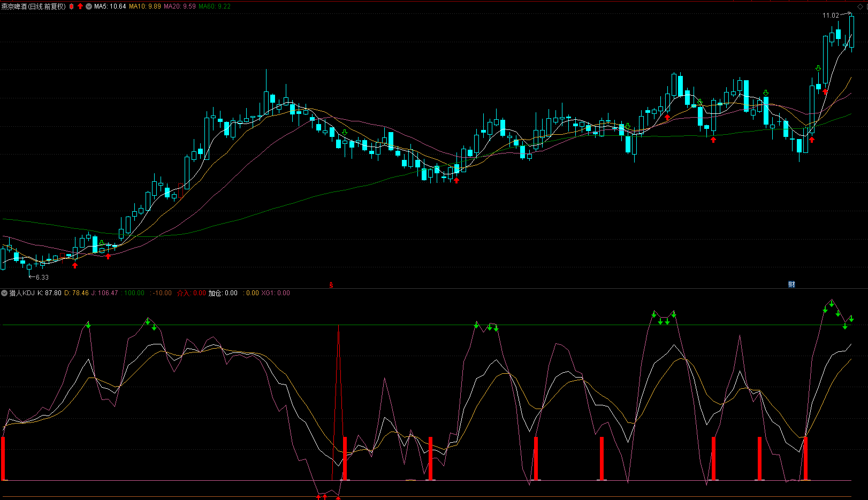Screen dimensions: 868x500
Task: Click the red candlestick icon beside the stock title
Action: click(x=71, y=6)
